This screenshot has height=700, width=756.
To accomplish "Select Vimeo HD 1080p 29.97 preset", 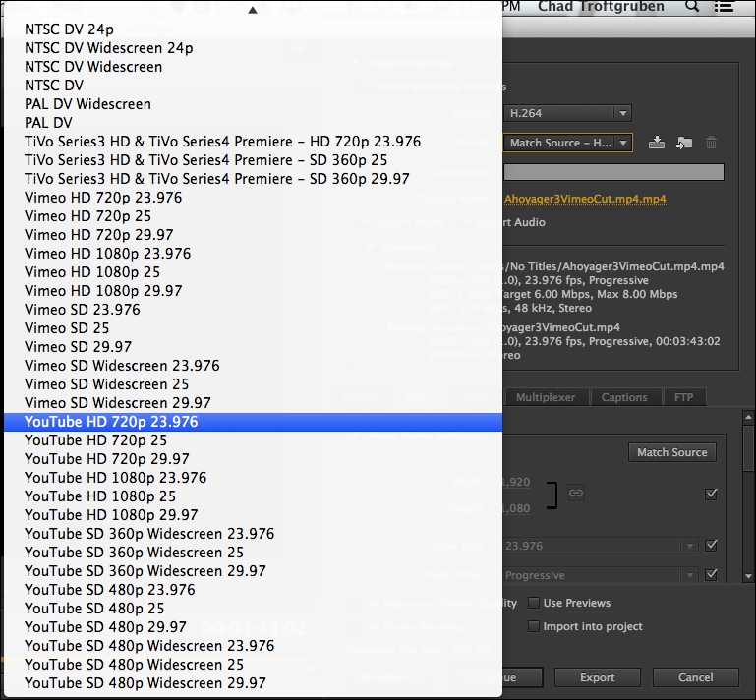I will 253,291.
